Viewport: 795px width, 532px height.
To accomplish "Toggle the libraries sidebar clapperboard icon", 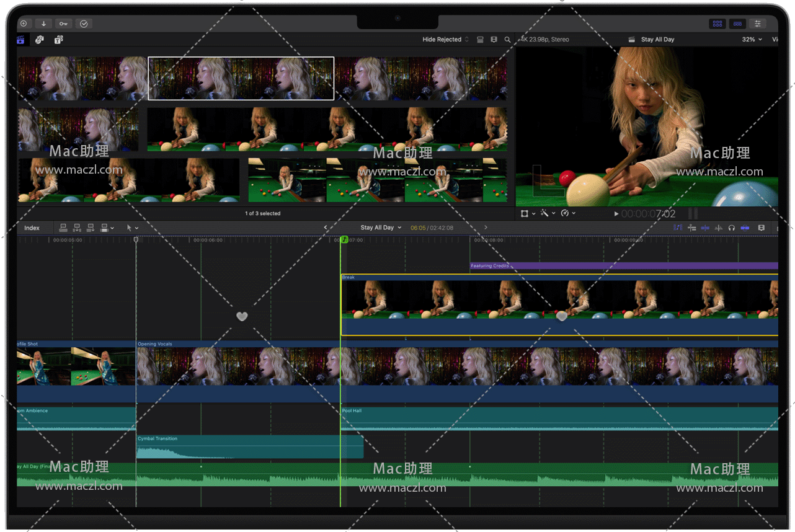I will [20, 40].
